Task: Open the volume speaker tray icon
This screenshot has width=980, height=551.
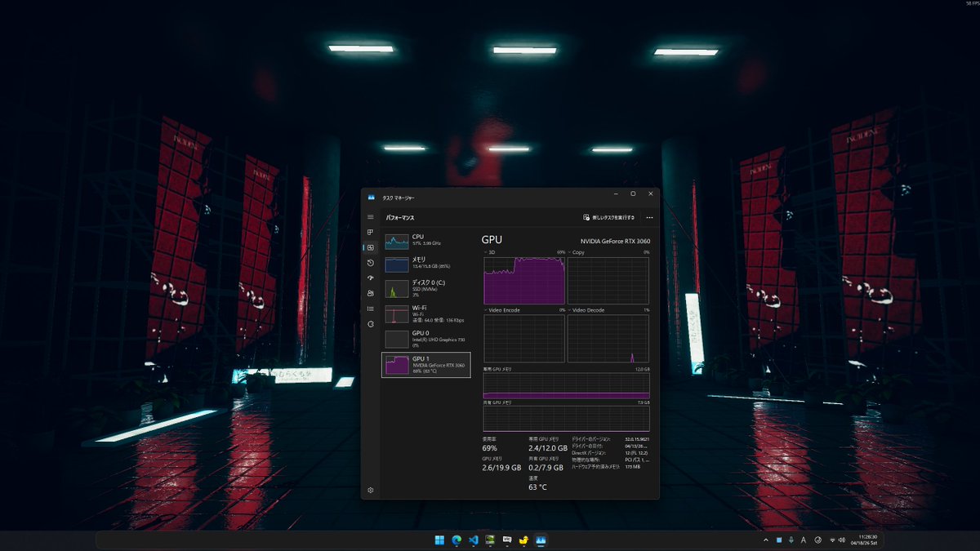Action: 842,540
